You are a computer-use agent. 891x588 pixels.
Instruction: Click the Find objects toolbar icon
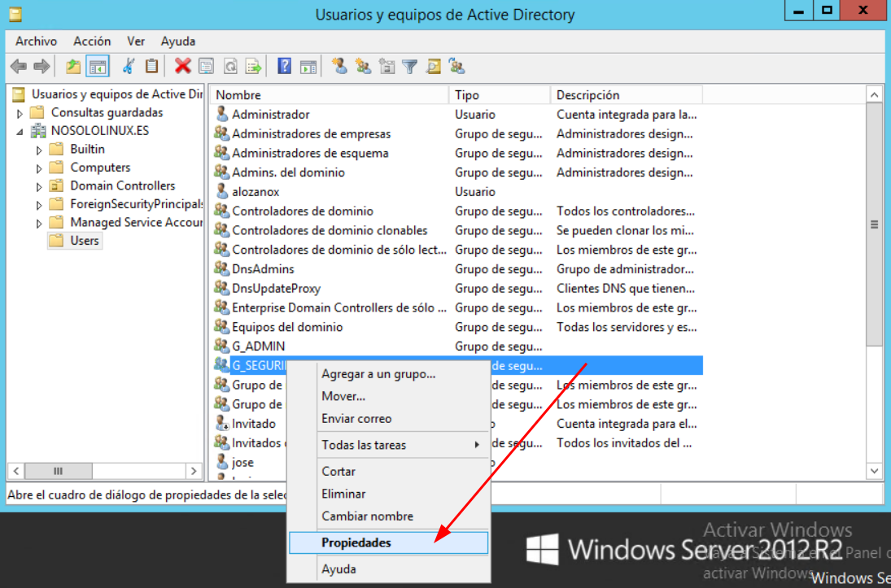point(434,67)
